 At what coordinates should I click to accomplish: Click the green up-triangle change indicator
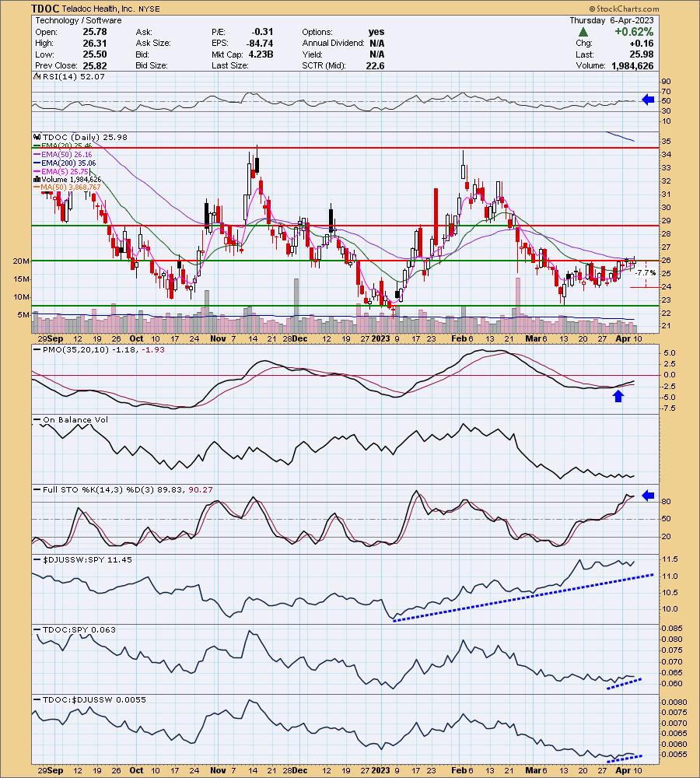(x=584, y=32)
